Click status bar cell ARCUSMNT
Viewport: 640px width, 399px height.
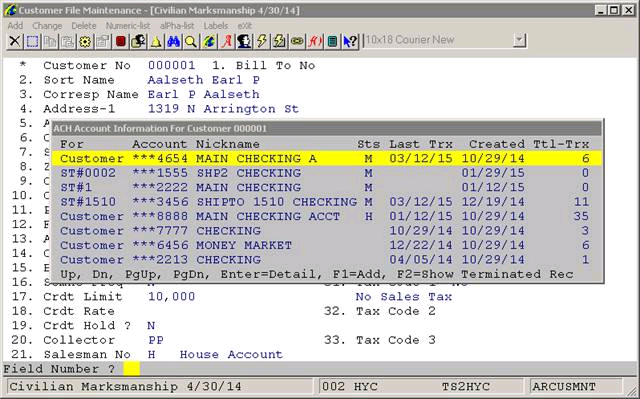(x=576, y=386)
